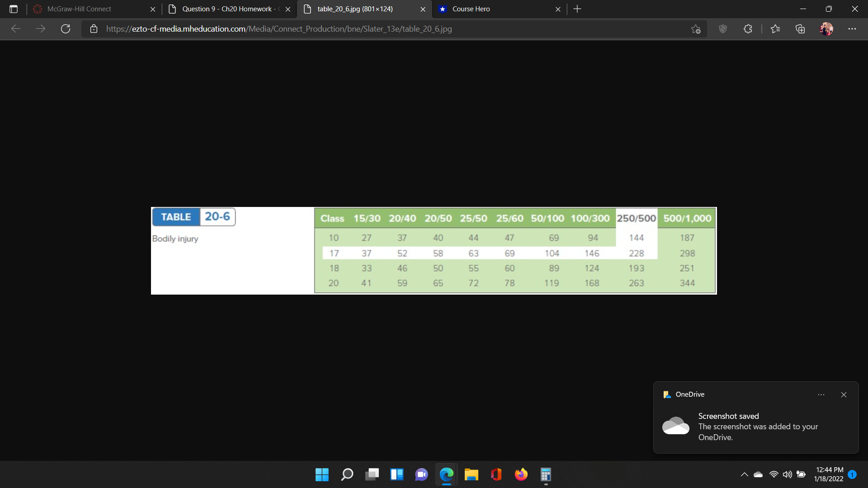Expand hidden icons in the system tray

pyautogui.click(x=744, y=474)
